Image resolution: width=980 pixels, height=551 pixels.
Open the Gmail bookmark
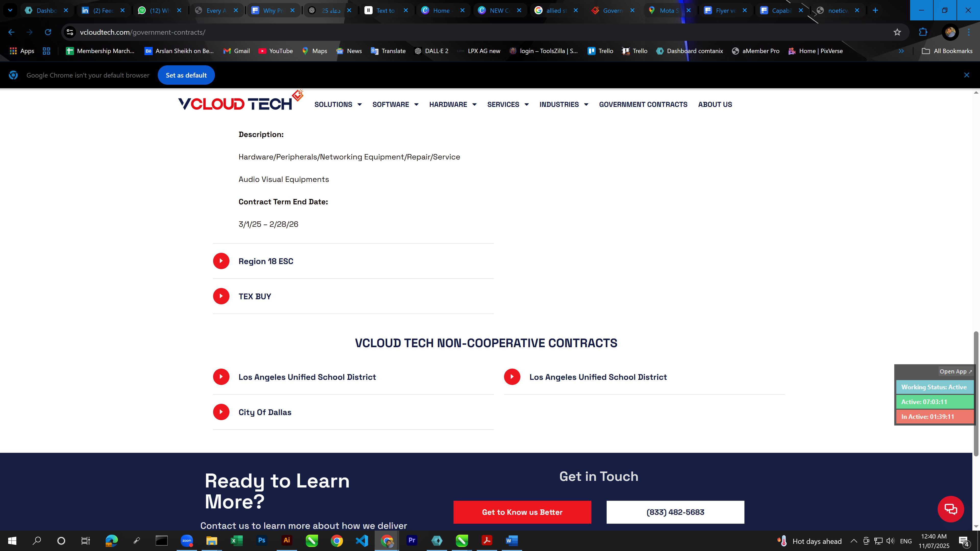point(236,51)
